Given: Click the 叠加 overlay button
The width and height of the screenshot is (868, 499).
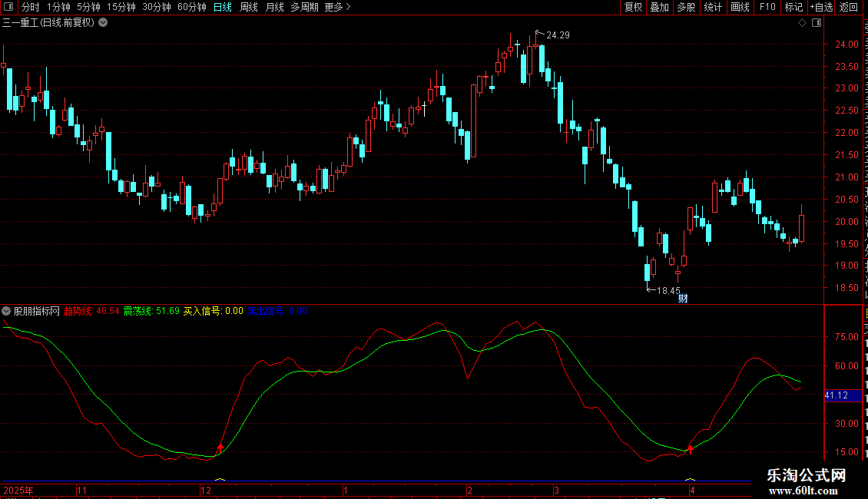Looking at the screenshot, I should [x=659, y=7].
